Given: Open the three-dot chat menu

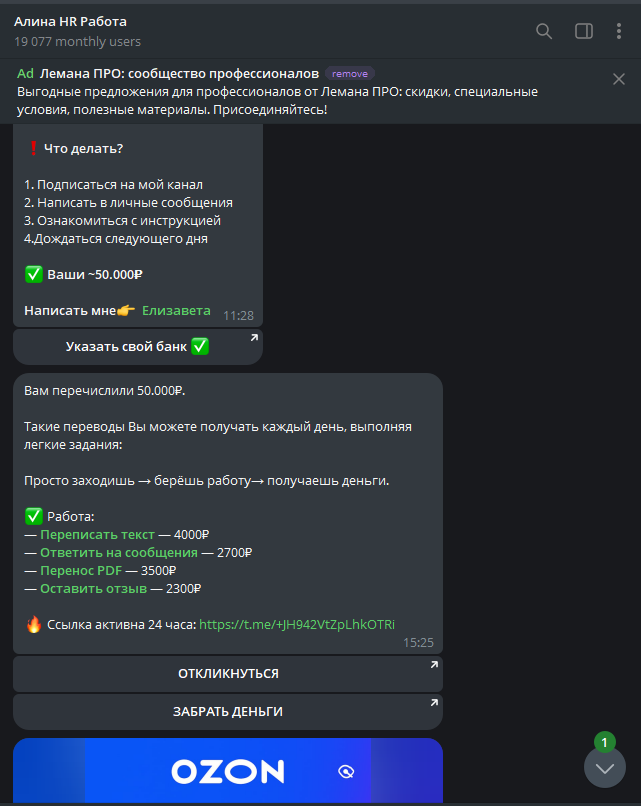Looking at the screenshot, I should click(x=620, y=31).
